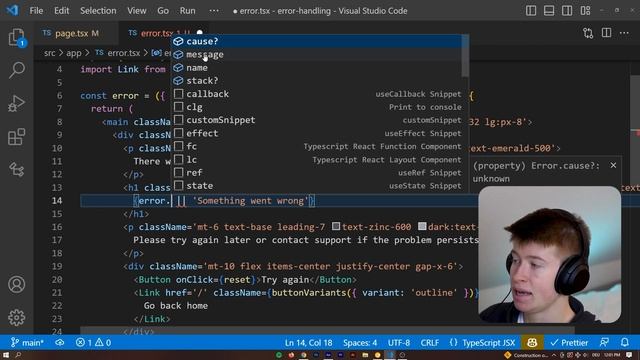The image size is (640, 360).
Task: Choose the 'cause?' suggestion
Action: coord(316,41)
